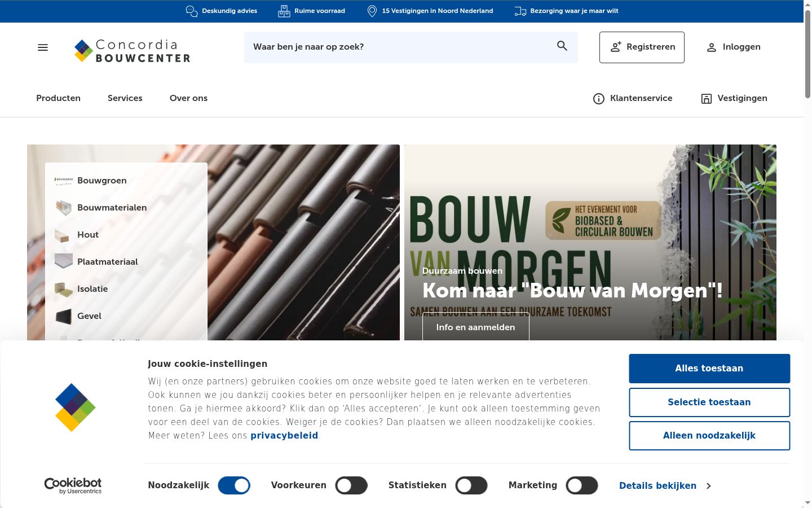Click Selectie toestaan button
The width and height of the screenshot is (812, 508).
point(709,402)
